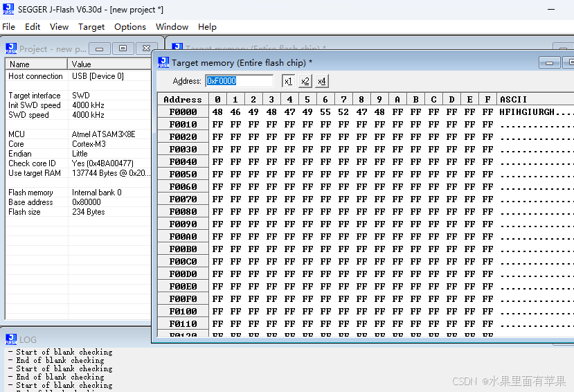Minimize the Project panel
This screenshot has height=392, width=574.
[x=99, y=48]
